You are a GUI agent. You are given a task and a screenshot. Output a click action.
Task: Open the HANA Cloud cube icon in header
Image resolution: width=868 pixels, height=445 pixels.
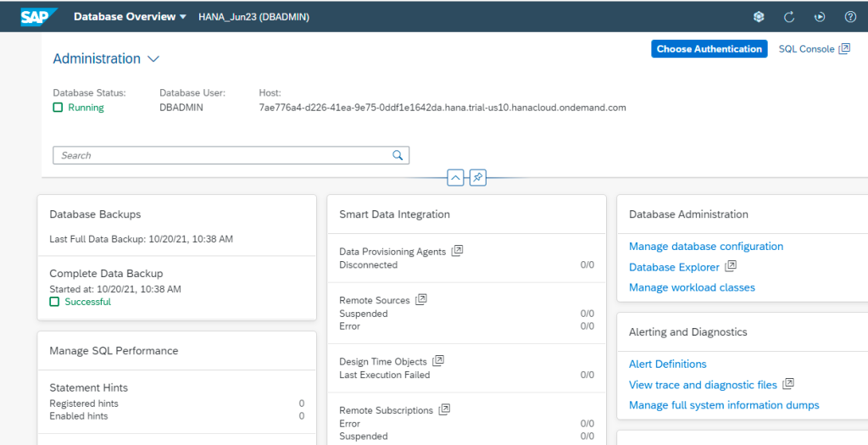(x=759, y=17)
